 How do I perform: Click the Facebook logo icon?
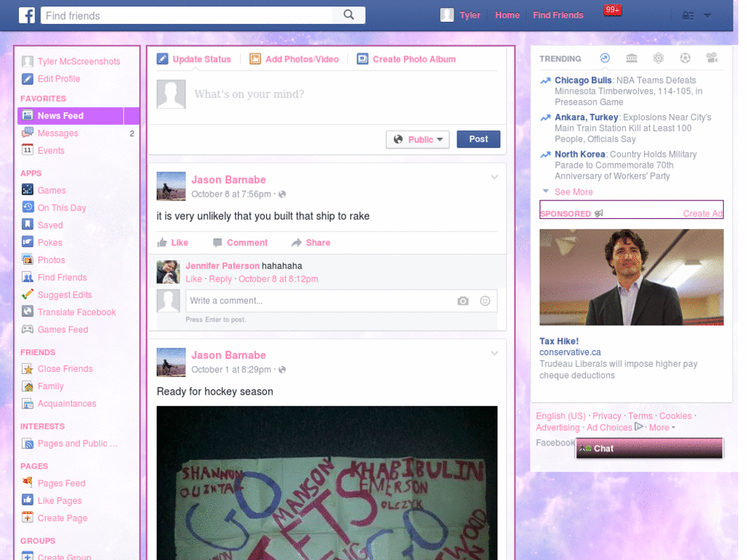point(27,15)
